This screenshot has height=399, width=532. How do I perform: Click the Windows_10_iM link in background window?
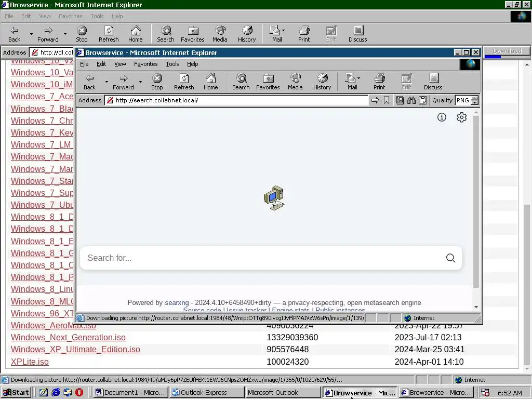(x=42, y=85)
